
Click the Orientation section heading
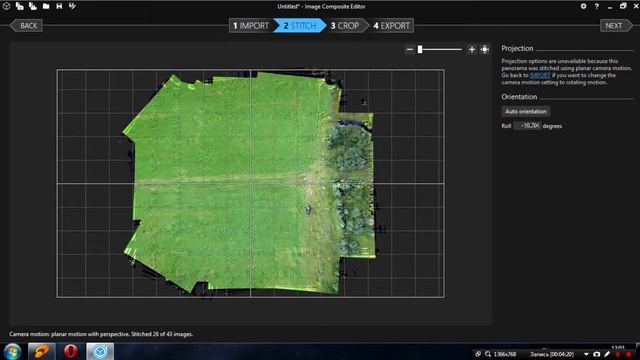tap(519, 97)
